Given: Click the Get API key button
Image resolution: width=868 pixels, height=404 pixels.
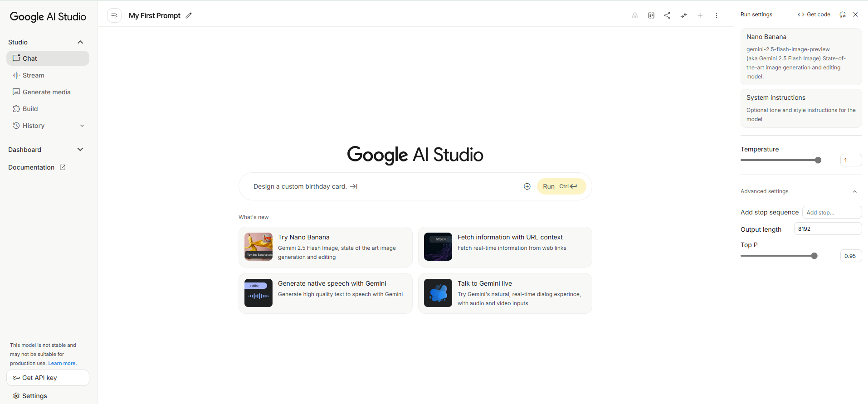Looking at the screenshot, I should 48,378.
